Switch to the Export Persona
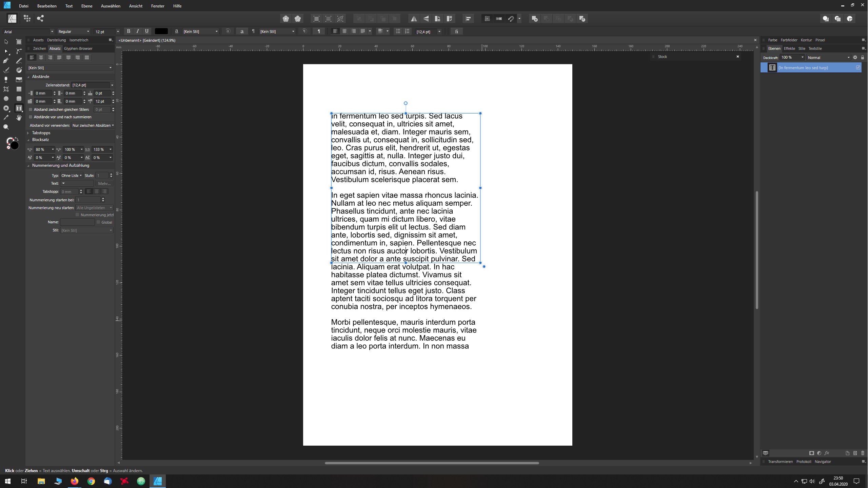This screenshot has width=868, height=488. (40, 19)
